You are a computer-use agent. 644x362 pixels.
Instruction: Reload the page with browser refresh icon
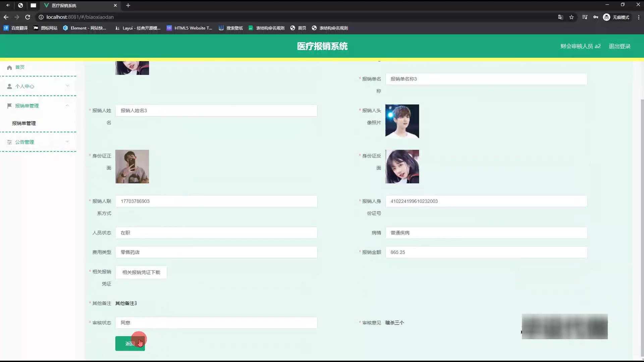tap(28, 17)
